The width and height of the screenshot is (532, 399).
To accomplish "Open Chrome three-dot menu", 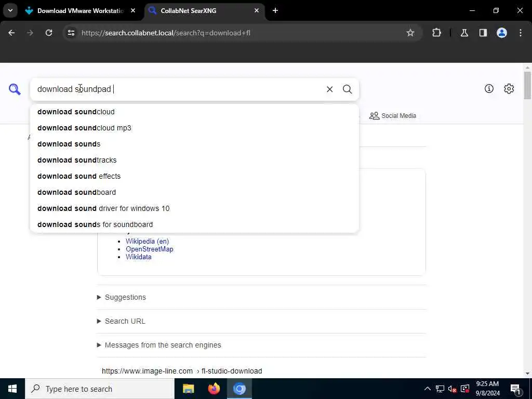I will tap(521, 33).
